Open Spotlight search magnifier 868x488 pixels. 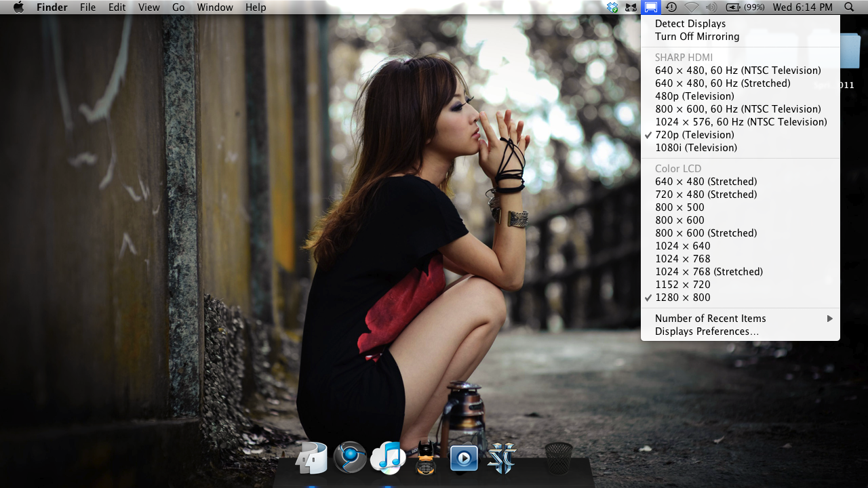coord(850,7)
